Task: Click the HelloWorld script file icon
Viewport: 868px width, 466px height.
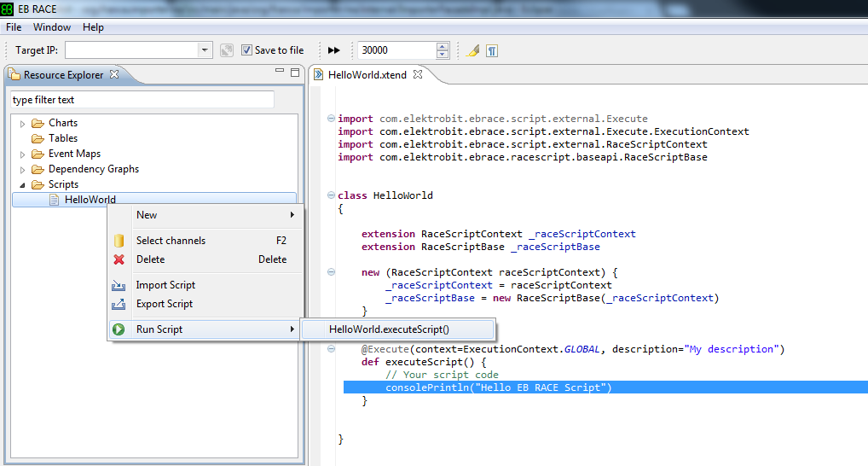Action: pyautogui.click(x=54, y=200)
